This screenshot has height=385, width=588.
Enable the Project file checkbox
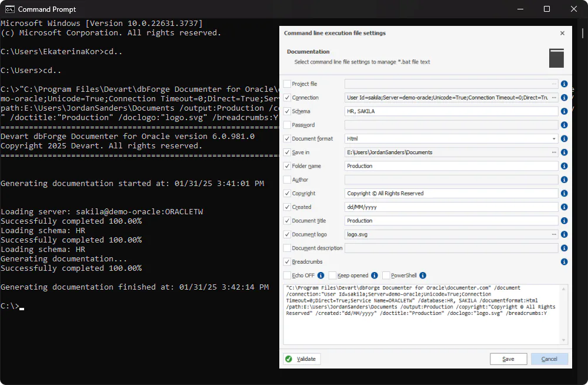coord(288,84)
